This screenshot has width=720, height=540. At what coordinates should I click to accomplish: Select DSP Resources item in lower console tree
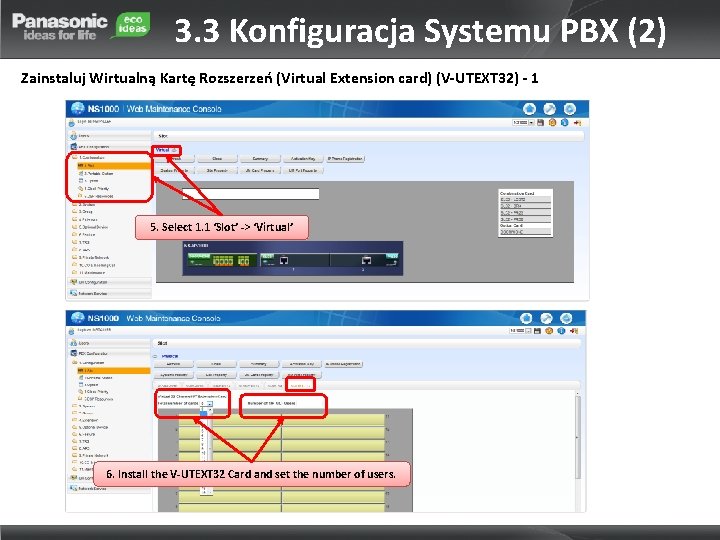[96, 399]
